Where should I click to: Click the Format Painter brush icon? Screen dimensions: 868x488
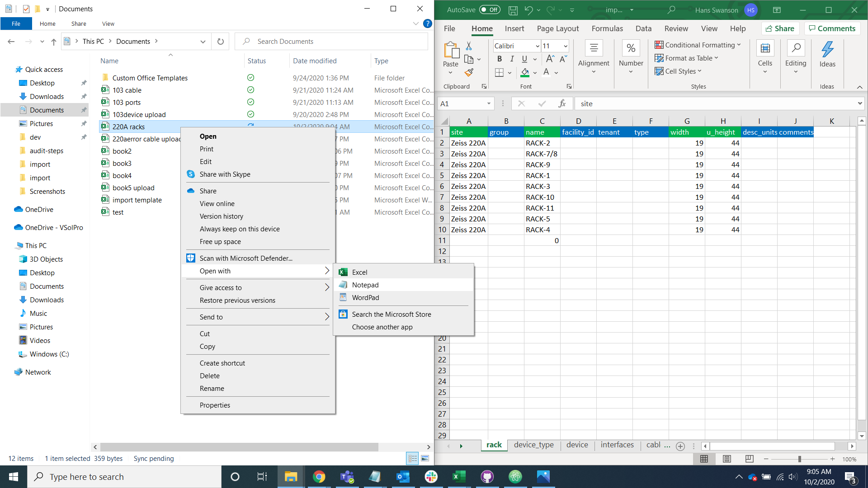[469, 72]
